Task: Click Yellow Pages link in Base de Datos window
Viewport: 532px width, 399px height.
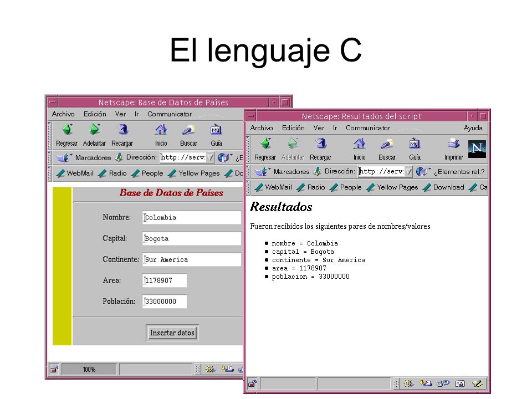Action: tap(194, 173)
